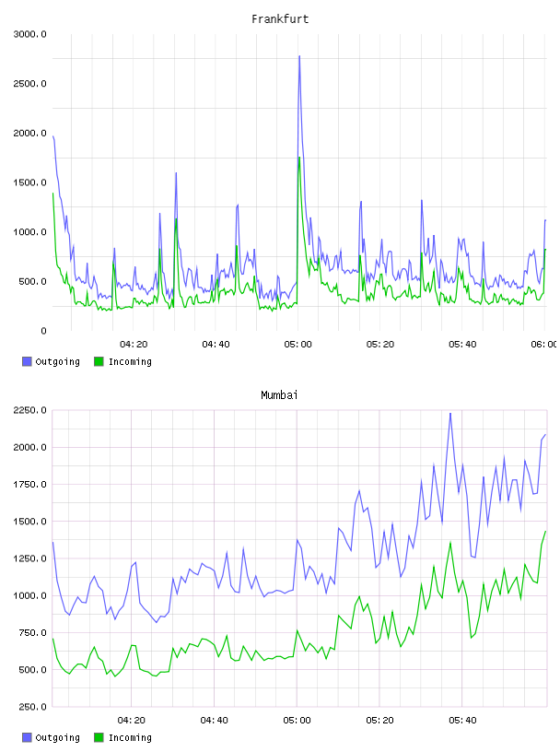Screen dimensions: 560x752
Task: Click the 05:40 time label on Frankfurt axis
Action: point(462,345)
